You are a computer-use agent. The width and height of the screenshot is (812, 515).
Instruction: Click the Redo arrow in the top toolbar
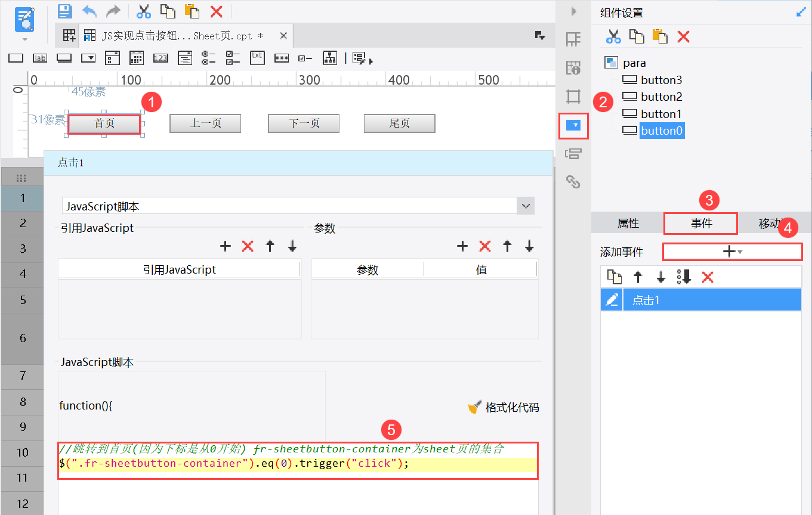pos(113,11)
